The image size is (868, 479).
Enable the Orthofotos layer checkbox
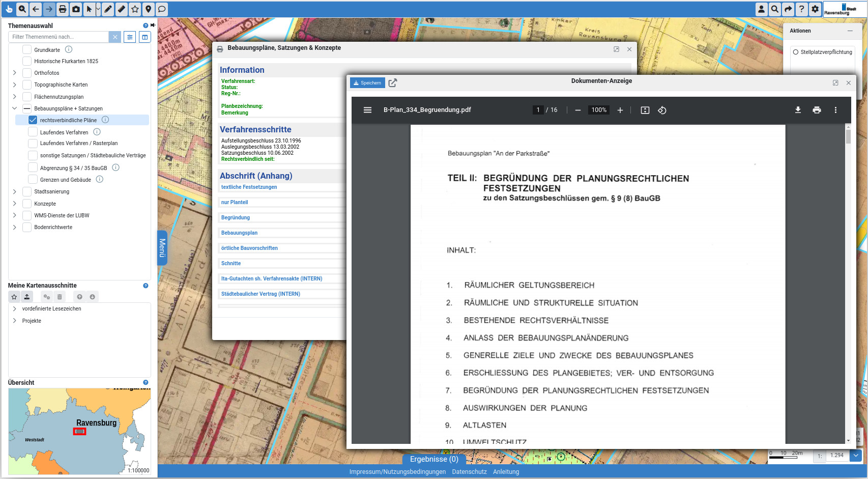27,73
